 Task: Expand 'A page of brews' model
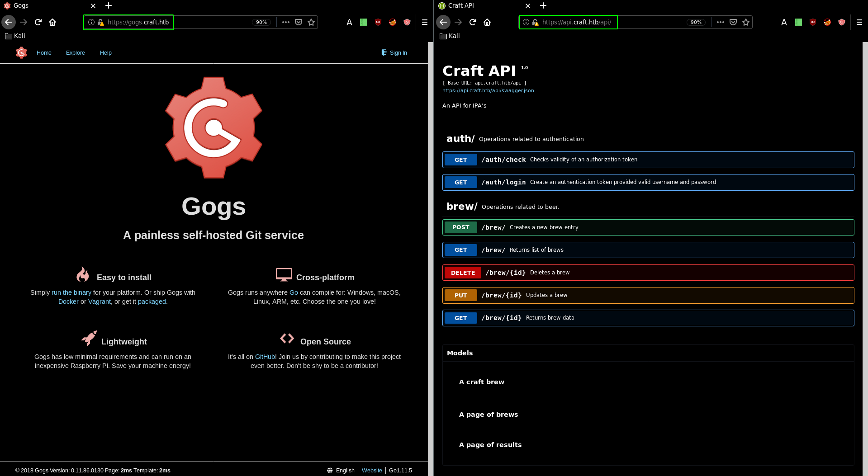(489, 415)
